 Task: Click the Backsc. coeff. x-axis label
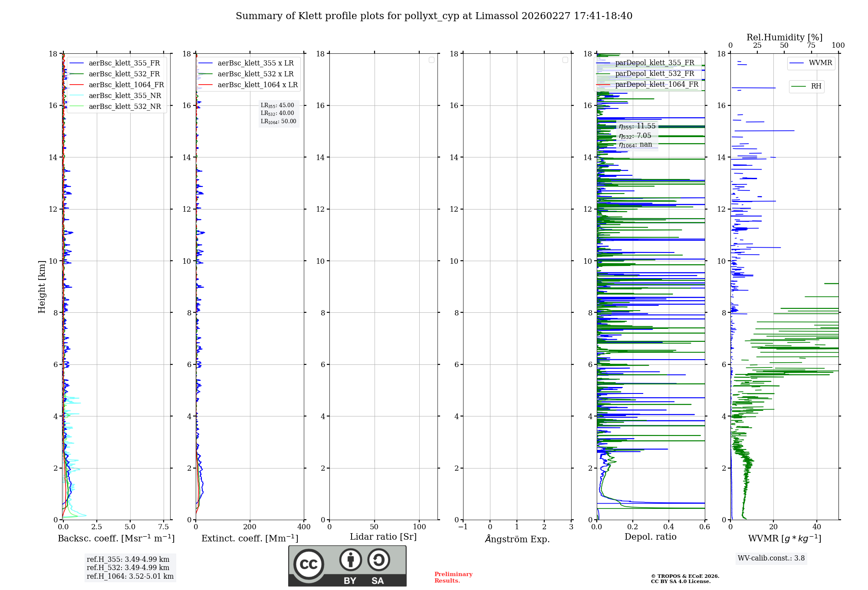[x=116, y=538]
